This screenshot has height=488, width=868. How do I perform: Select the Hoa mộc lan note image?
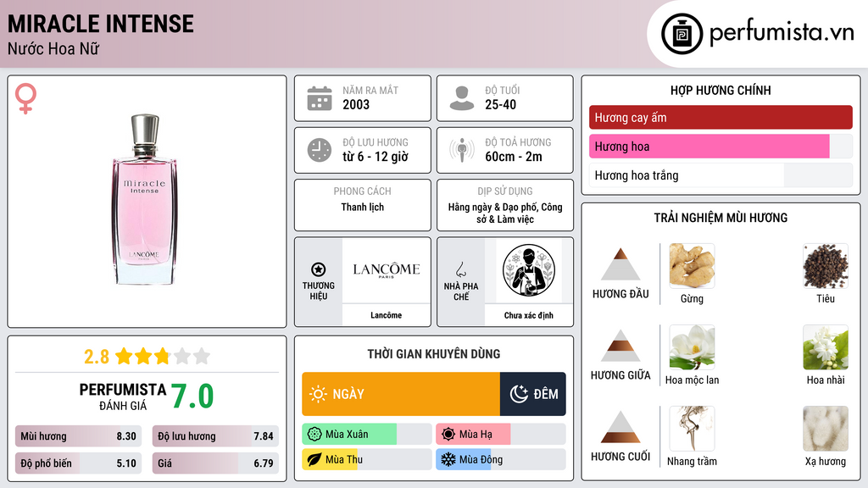[x=692, y=347]
